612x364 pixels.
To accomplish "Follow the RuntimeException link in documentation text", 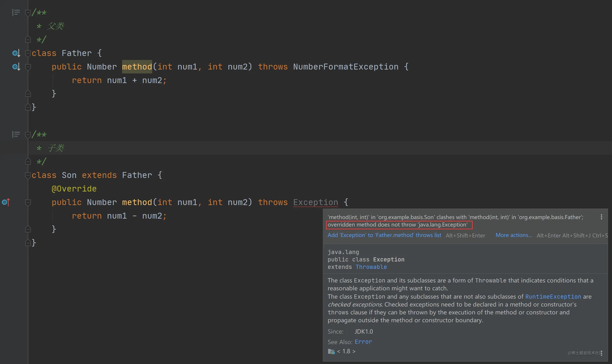I will click(553, 296).
